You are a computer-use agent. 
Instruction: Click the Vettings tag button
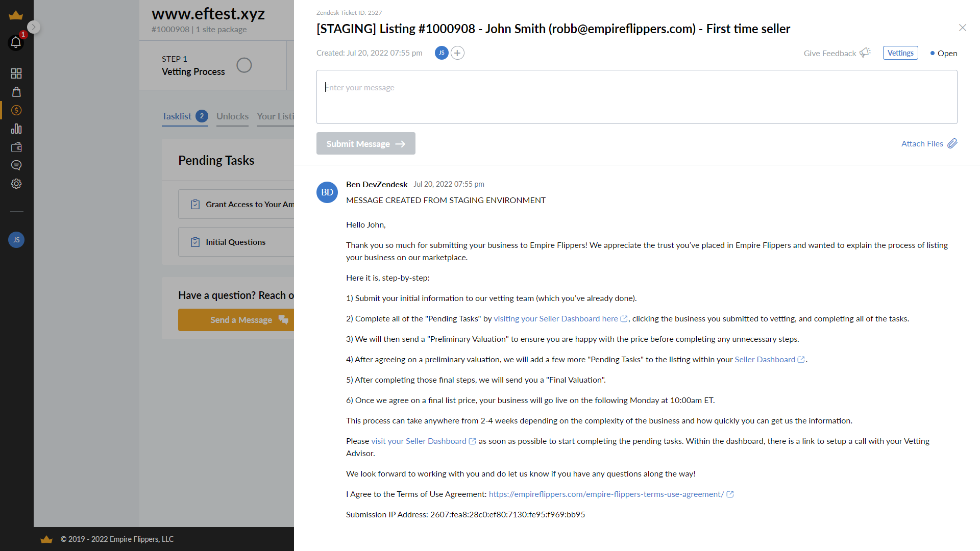[900, 53]
